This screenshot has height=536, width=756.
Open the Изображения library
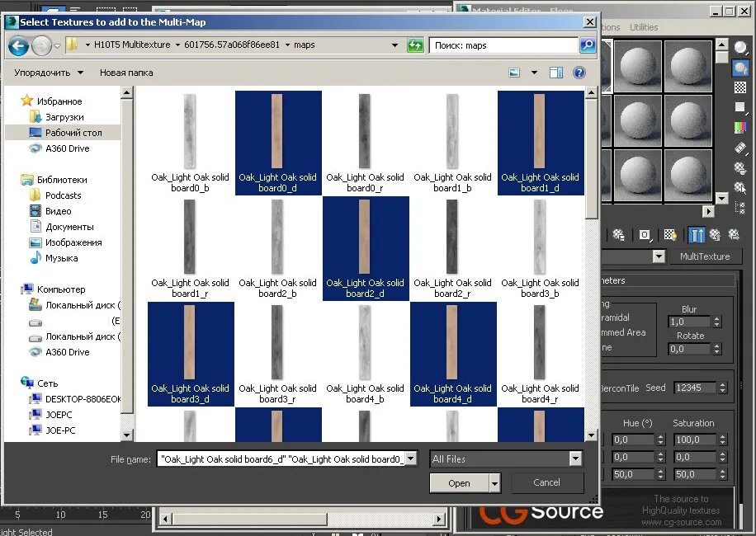[x=73, y=242]
